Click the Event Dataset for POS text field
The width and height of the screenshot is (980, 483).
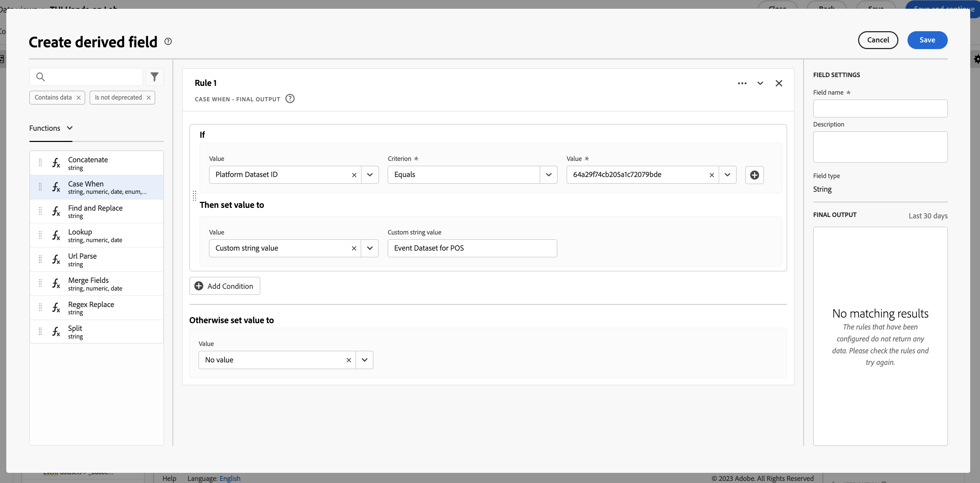pos(472,249)
